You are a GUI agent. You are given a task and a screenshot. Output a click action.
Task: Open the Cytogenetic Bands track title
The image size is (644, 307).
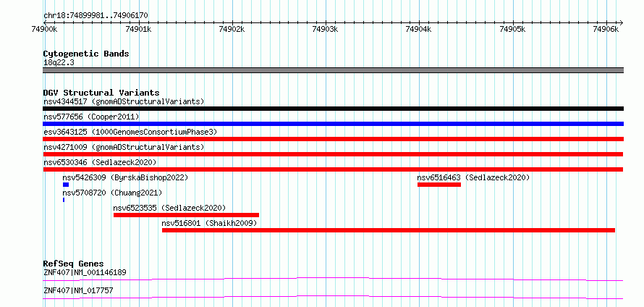coord(86,54)
